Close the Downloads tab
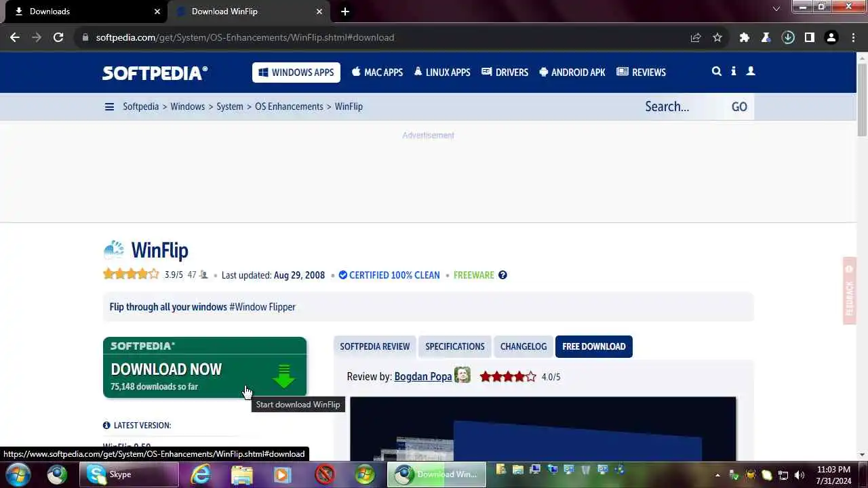 157,12
